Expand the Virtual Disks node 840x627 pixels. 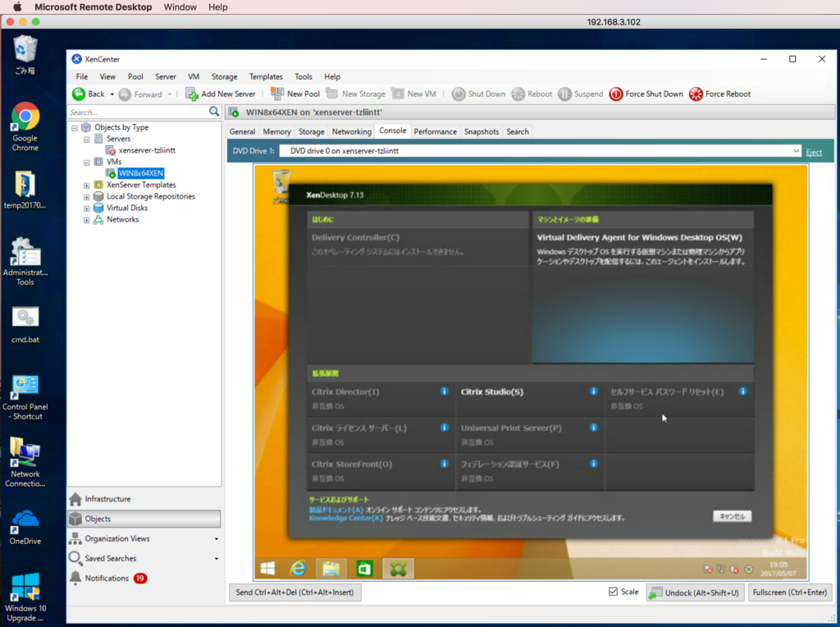[x=86, y=208]
